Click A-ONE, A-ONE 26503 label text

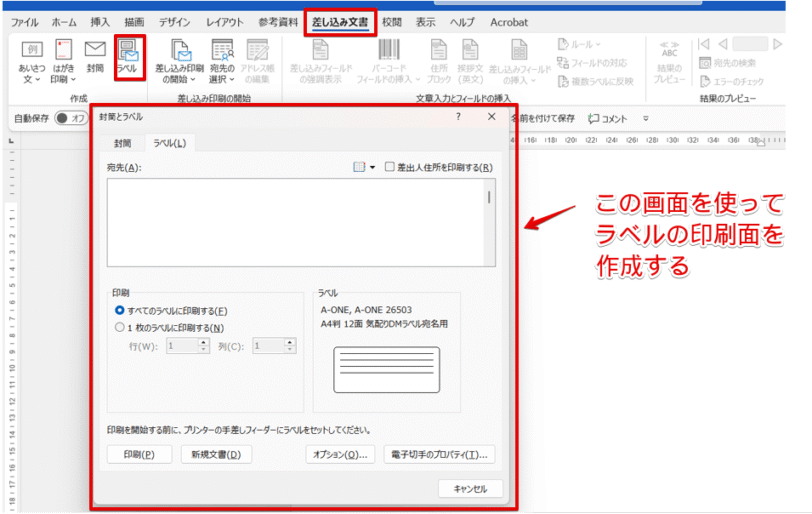click(366, 310)
